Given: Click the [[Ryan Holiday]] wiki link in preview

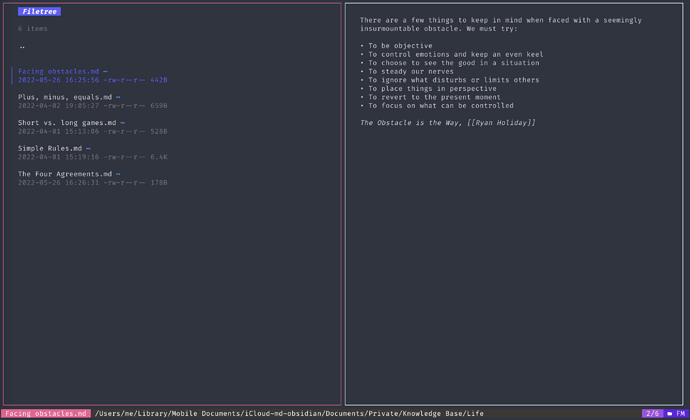Looking at the screenshot, I should coord(501,123).
